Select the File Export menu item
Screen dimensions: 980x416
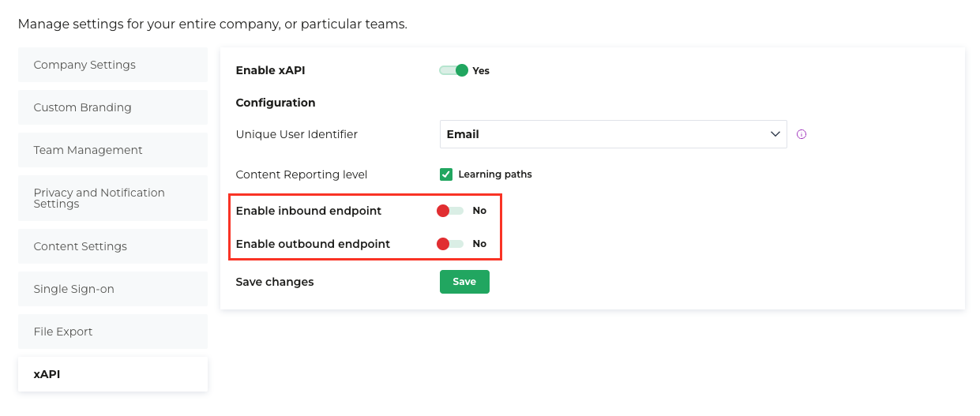click(x=113, y=332)
